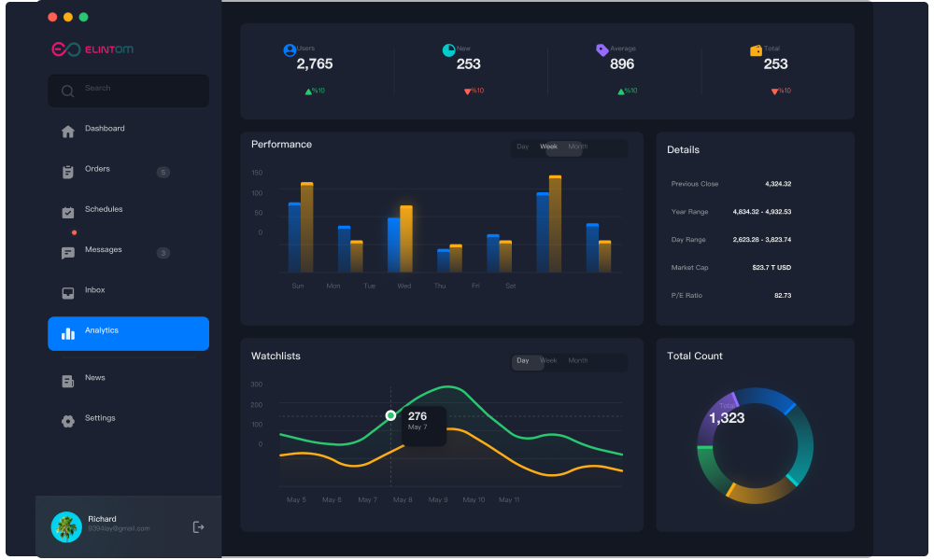Select the Month tab in Watchlists panel

577,360
